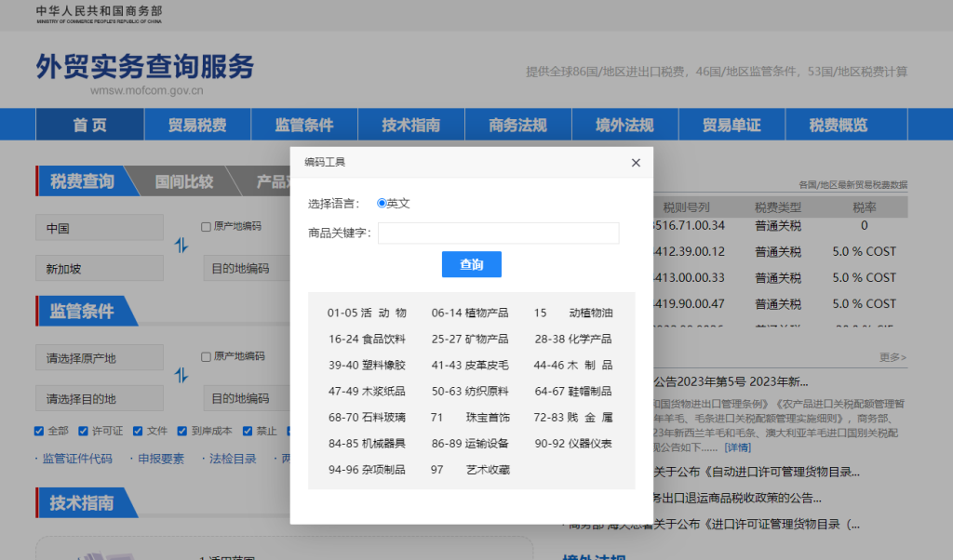The height and width of the screenshot is (560, 953).
Task: Open the 请选择目的地 selector
Action: coord(100,398)
